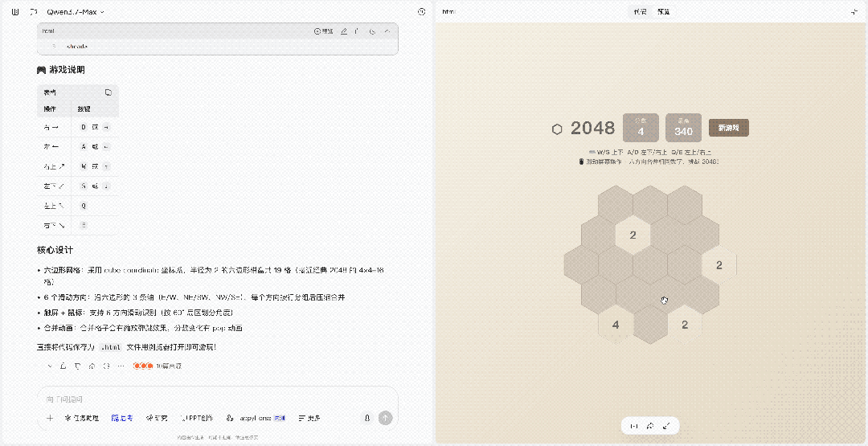The height and width of the screenshot is (446, 868).
Task: Select the PPT创作 option
Action: [197, 419]
